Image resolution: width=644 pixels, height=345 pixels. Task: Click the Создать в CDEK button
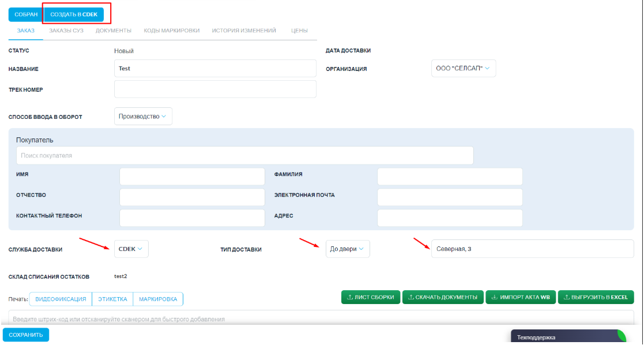[74, 14]
